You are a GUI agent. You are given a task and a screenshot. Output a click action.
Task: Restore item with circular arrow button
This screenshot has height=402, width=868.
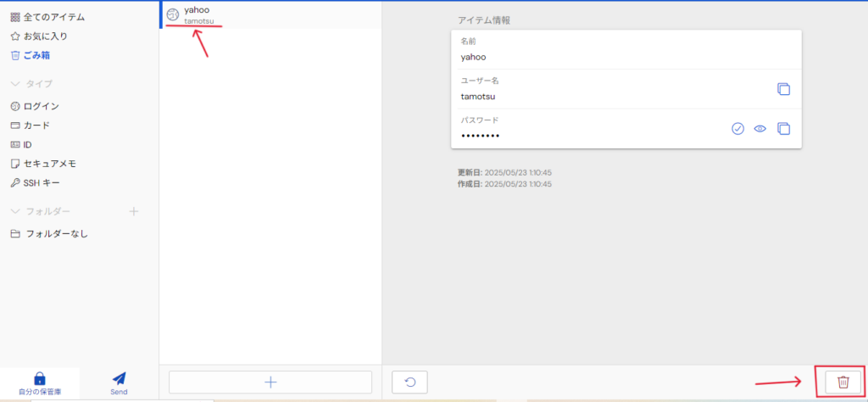[x=409, y=382]
